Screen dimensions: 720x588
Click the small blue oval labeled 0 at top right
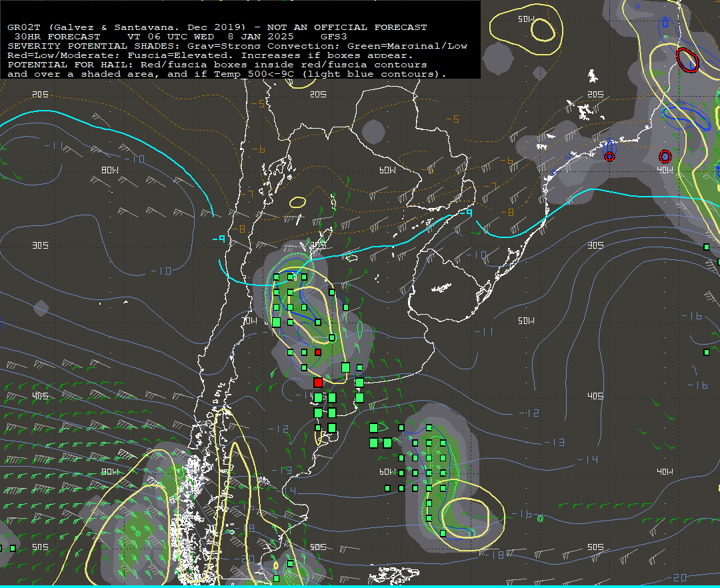(x=665, y=23)
